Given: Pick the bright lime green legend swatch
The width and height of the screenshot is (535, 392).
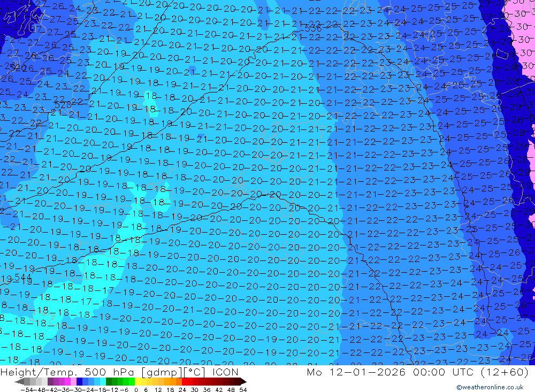Looking at the screenshot, I should pyautogui.click(x=132, y=382).
